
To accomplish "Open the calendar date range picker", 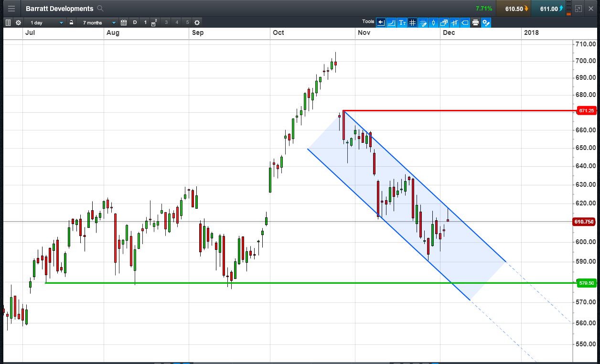I will click(124, 22).
